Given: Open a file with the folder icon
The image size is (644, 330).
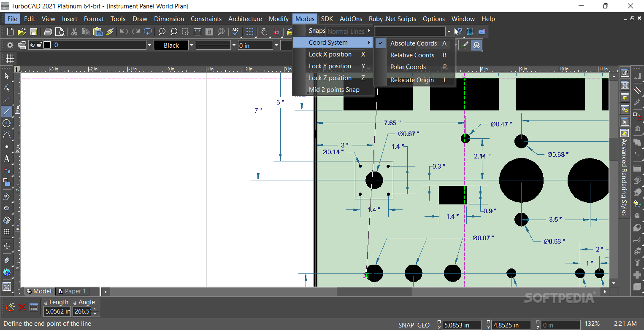Looking at the screenshot, I should click(22, 32).
